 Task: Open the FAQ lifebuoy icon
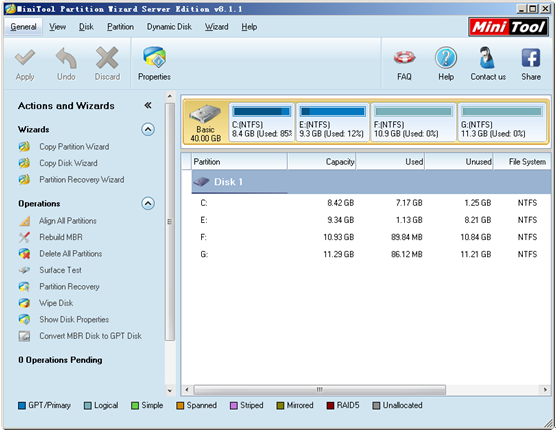404,57
